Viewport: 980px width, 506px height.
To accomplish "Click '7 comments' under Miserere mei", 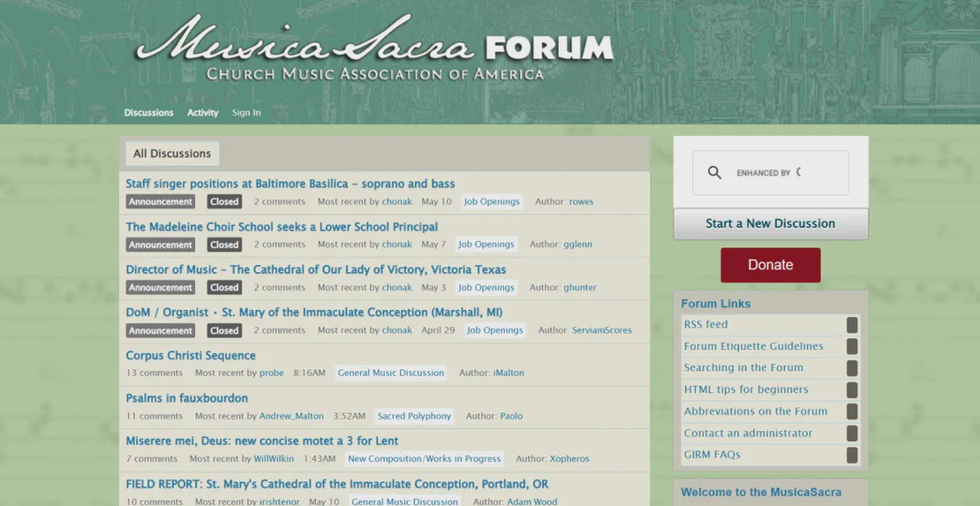I will [152, 458].
